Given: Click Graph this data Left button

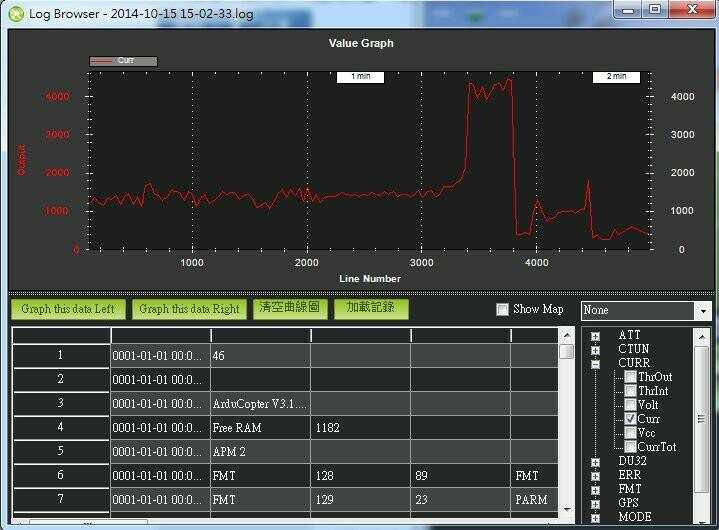Looking at the screenshot, I should click(68, 309).
